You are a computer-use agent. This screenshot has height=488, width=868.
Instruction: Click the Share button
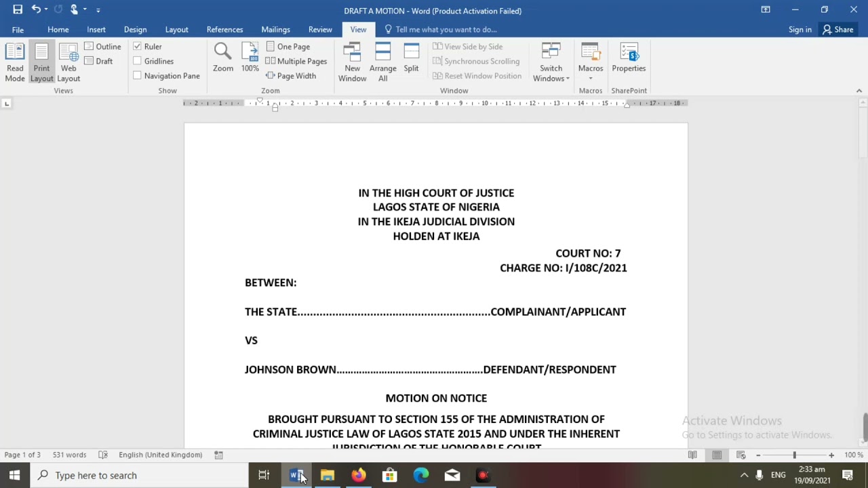coord(837,30)
